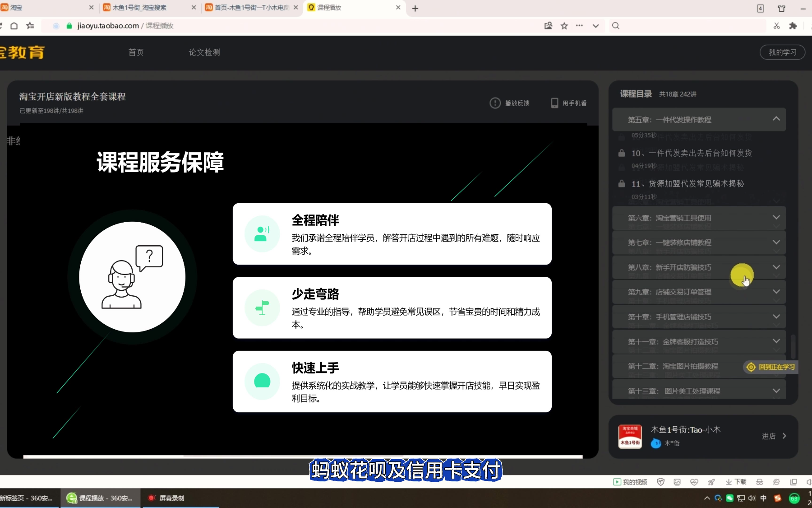The image size is (812, 508).
Task: Click the video progress bar at bottom
Action: pyautogui.click(x=302, y=457)
